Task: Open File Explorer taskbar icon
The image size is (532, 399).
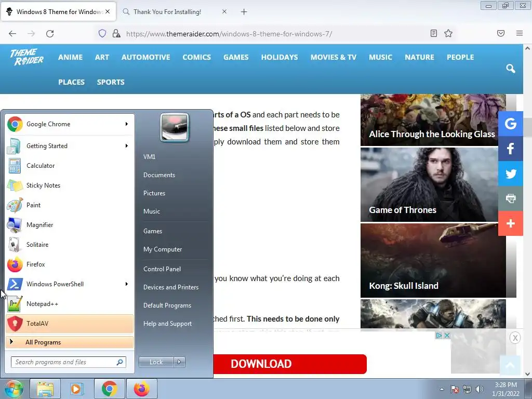Action: tap(45, 389)
